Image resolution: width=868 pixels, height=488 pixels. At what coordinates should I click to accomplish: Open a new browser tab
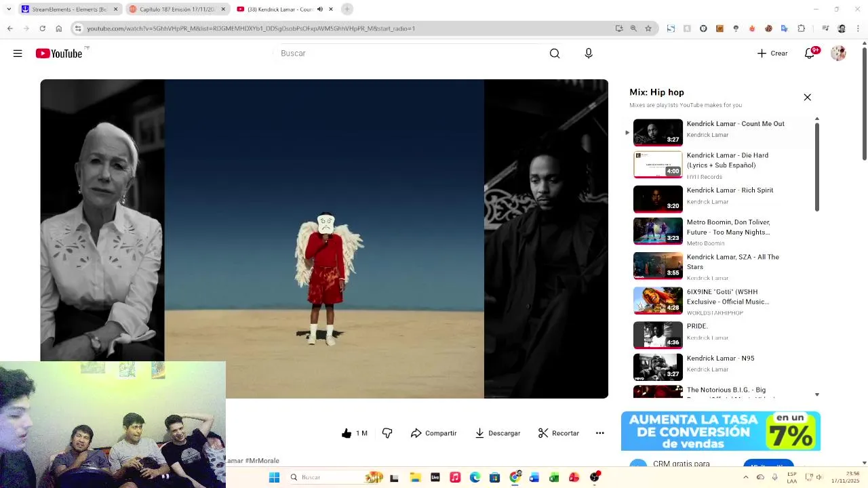pyautogui.click(x=347, y=9)
